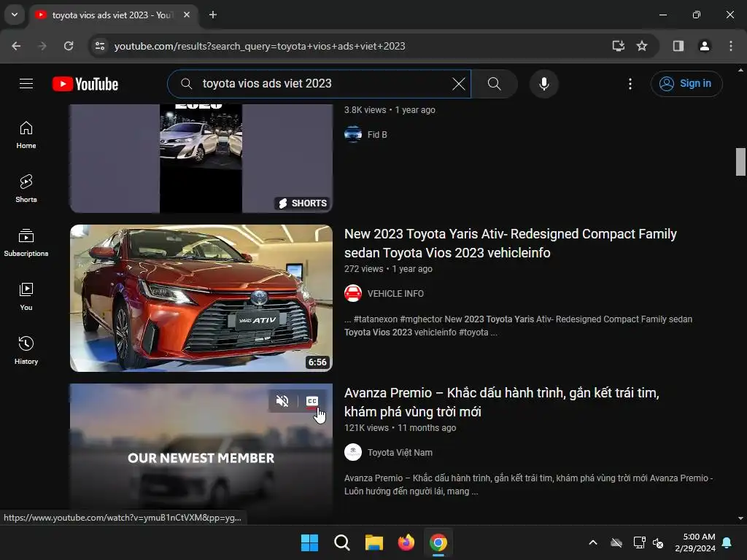Open YouTube settings three-dot menu
This screenshot has width=747, height=560.
pos(630,84)
